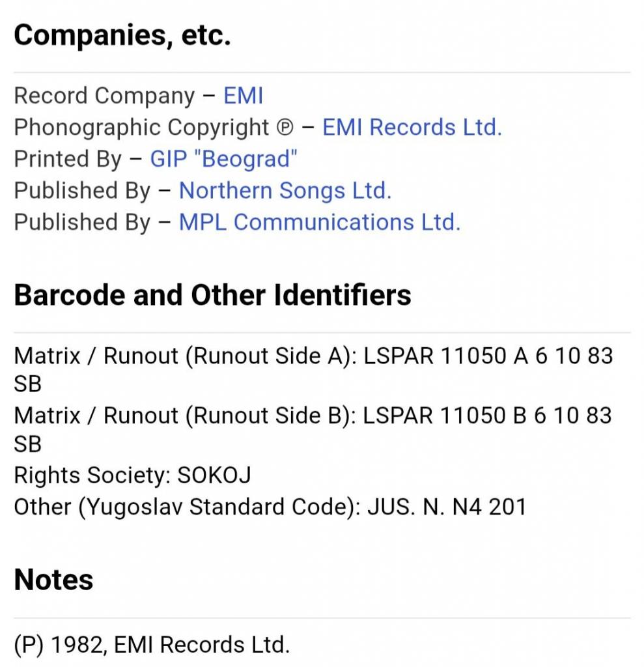Select the "Barcode and Other Identifiers" heading
Viewport: 644px width, 667px height.
[x=212, y=295]
